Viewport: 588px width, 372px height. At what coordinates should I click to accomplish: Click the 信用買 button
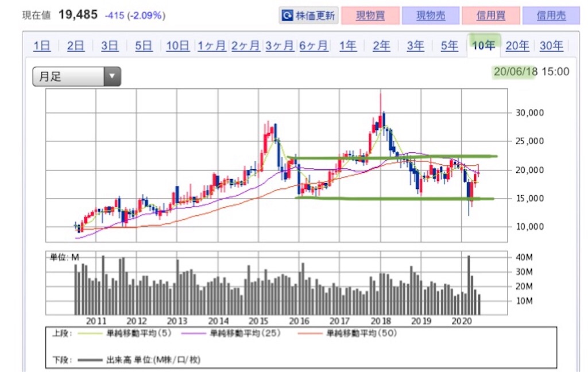pos(490,15)
